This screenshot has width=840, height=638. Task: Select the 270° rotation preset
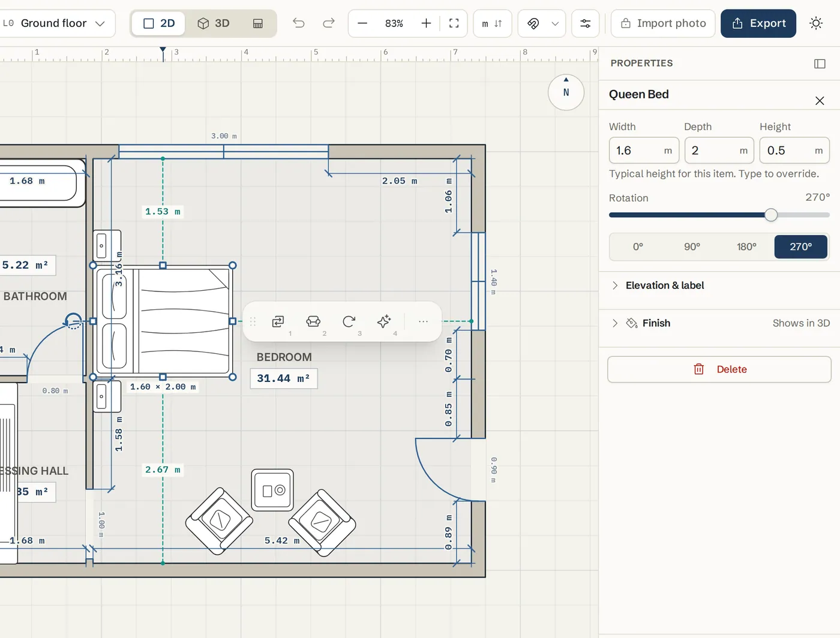801,247
